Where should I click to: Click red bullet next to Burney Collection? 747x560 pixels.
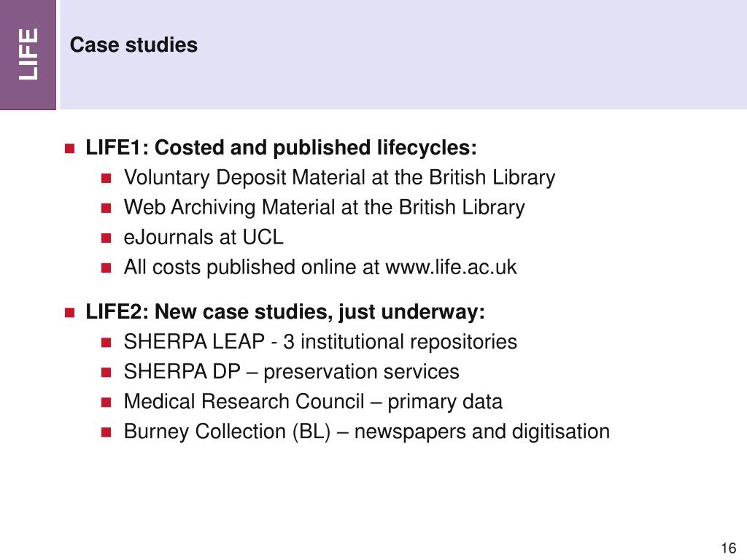[x=106, y=432]
